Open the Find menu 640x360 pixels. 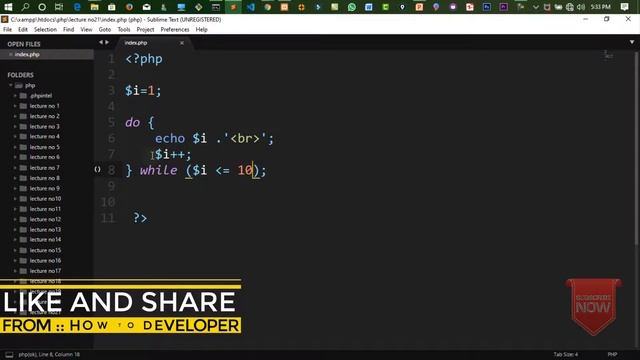tap(69, 29)
